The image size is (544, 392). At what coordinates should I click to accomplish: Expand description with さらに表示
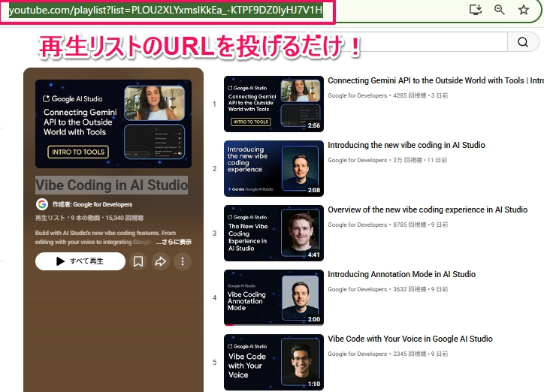coord(174,242)
